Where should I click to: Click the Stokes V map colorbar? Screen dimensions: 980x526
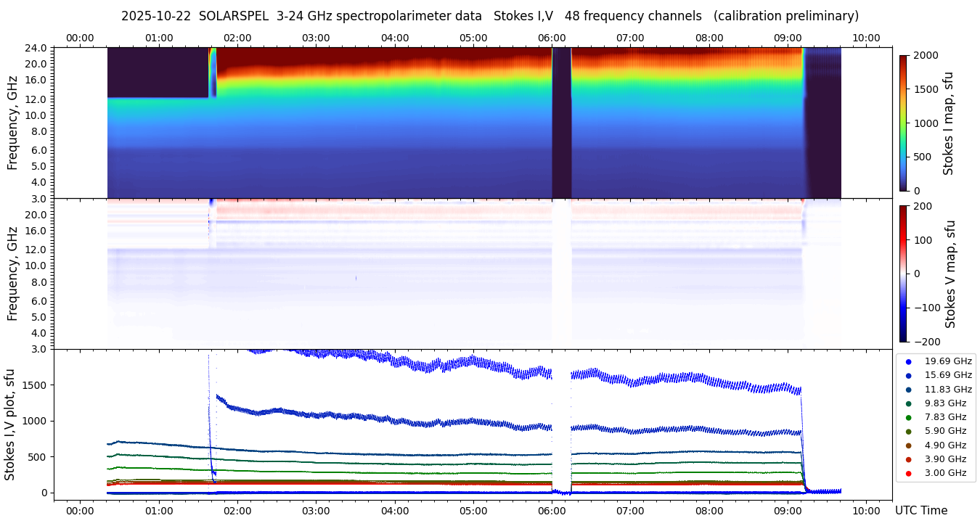click(x=903, y=274)
